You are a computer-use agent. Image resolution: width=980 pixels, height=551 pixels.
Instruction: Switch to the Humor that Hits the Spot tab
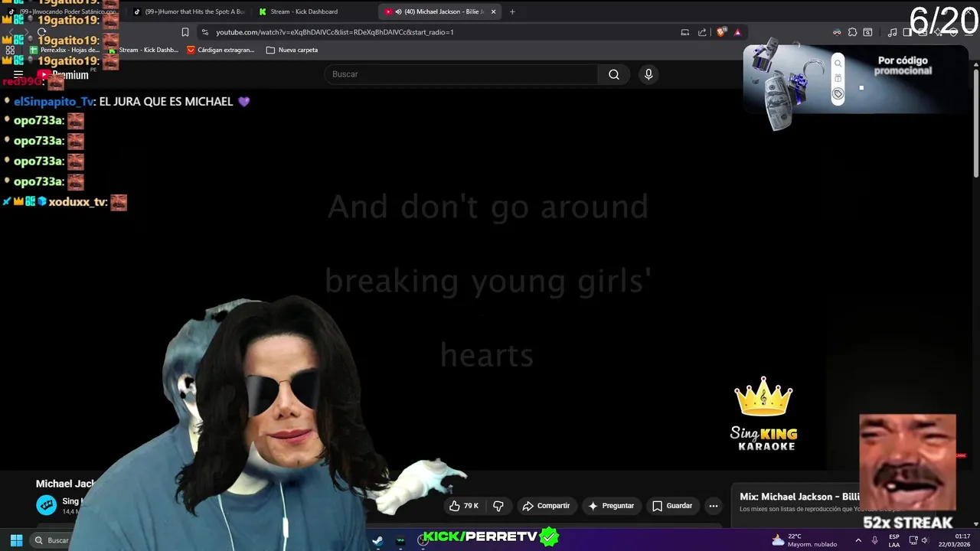pos(189,11)
